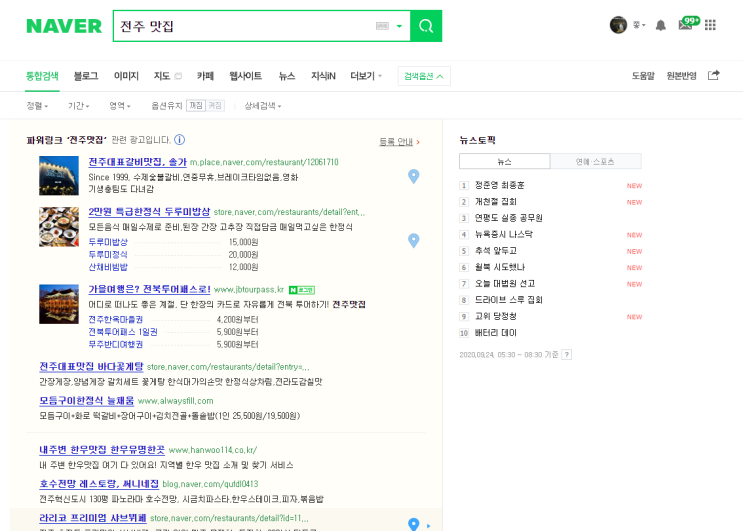Switch to the 뉴스 search tab
The width and height of the screenshot is (743, 531).
pos(287,76)
